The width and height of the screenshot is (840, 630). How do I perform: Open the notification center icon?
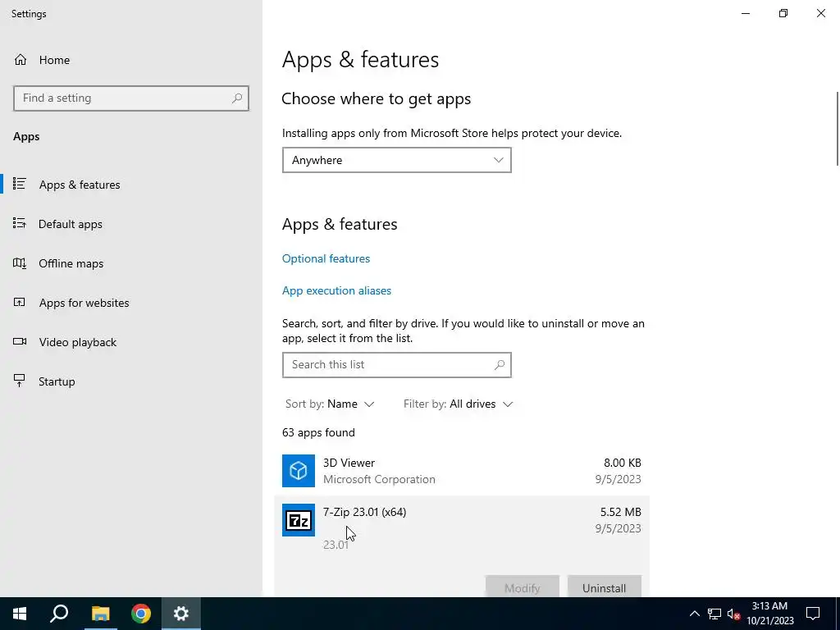pyautogui.click(x=813, y=614)
